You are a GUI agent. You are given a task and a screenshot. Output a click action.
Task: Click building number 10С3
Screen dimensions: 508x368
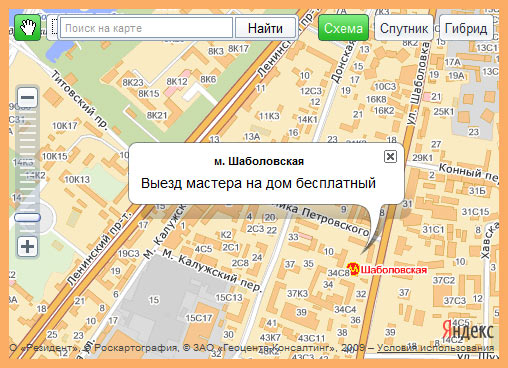[x=385, y=87]
